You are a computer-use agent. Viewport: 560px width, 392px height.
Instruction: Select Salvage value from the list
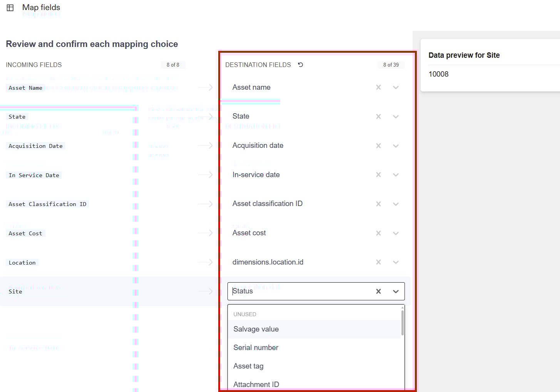256,329
